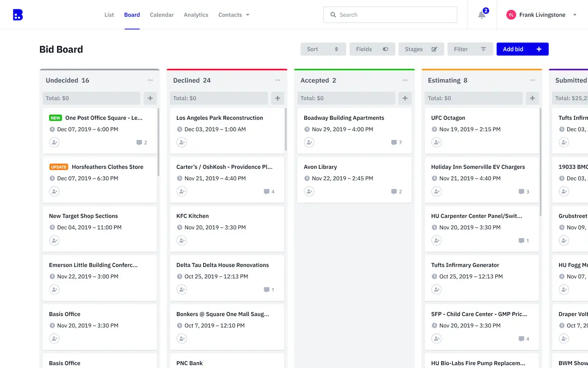This screenshot has width=588, height=368.
Task: Click the NEW badge on first card
Action: 55,118
